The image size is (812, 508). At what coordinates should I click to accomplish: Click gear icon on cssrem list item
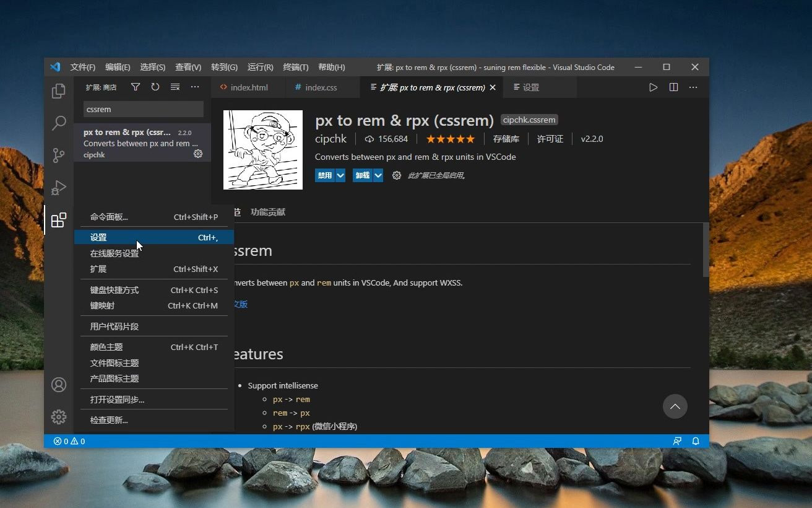[x=198, y=154]
